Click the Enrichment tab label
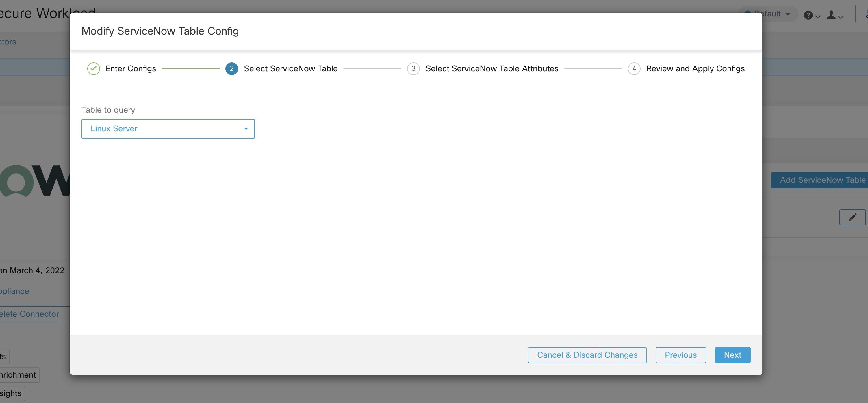Viewport: 868px width, 403px height. point(16,375)
